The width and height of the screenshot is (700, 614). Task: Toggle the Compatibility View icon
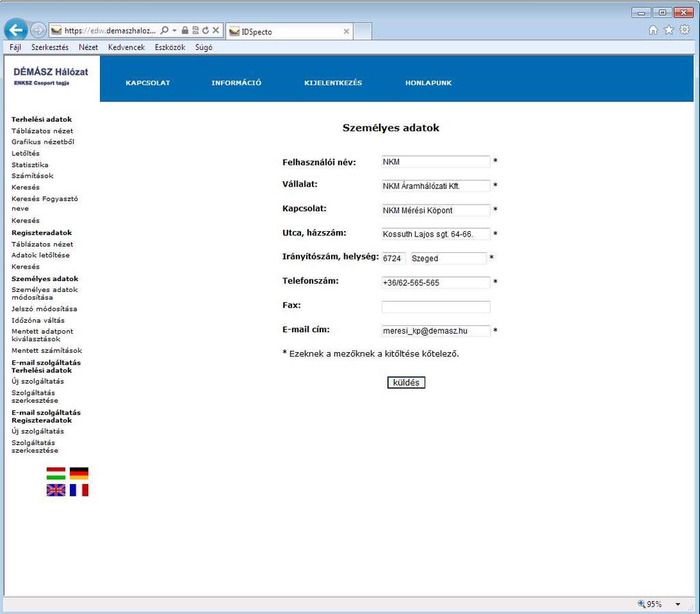click(196, 30)
